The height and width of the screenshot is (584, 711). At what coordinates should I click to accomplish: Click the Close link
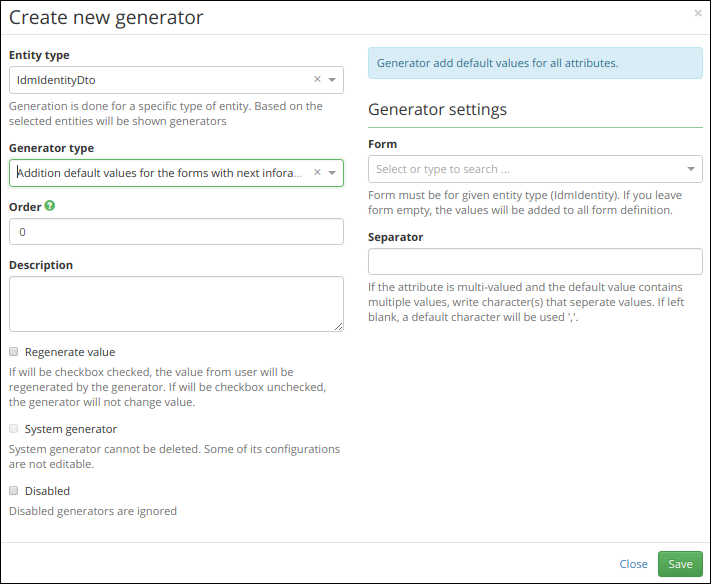click(x=633, y=564)
